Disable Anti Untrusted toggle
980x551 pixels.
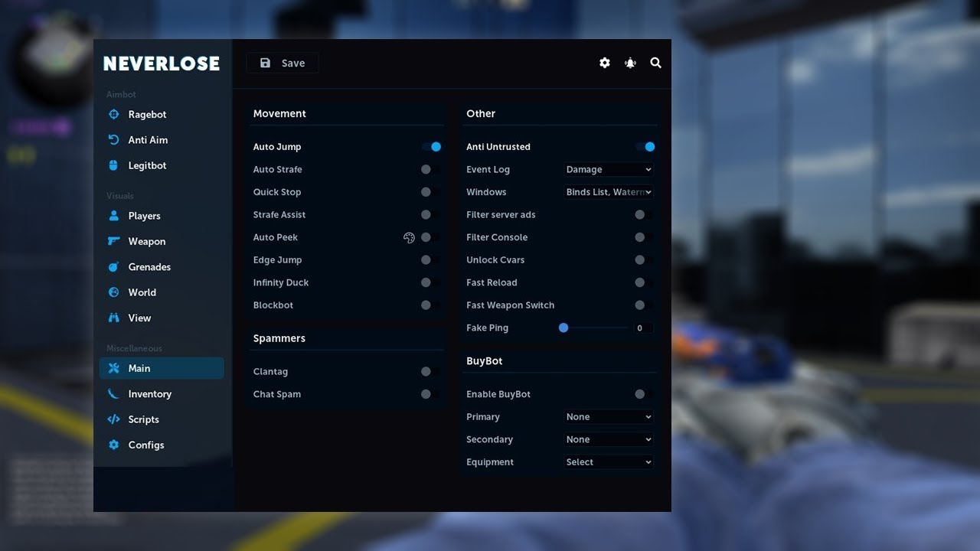tap(645, 146)
